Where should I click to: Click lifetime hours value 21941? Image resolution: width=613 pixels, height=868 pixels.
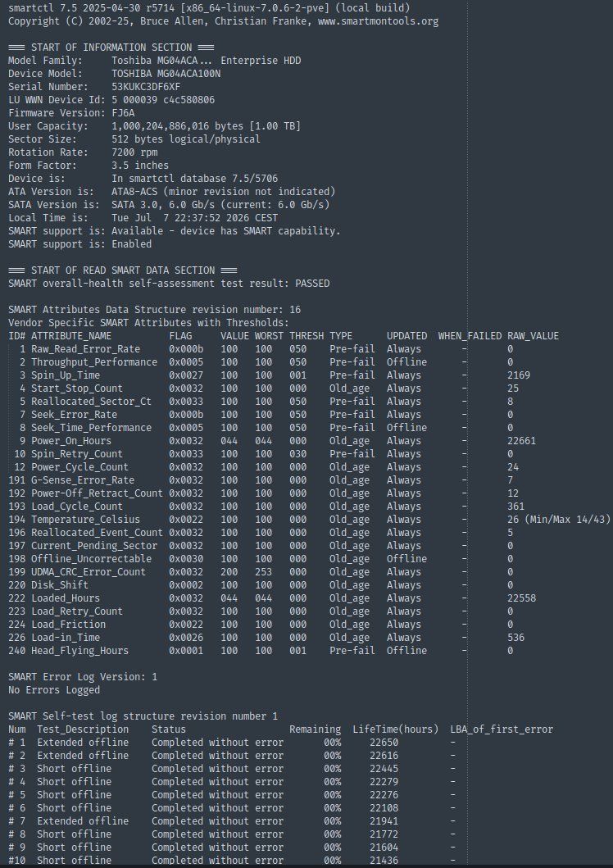(x=384, y=821)
